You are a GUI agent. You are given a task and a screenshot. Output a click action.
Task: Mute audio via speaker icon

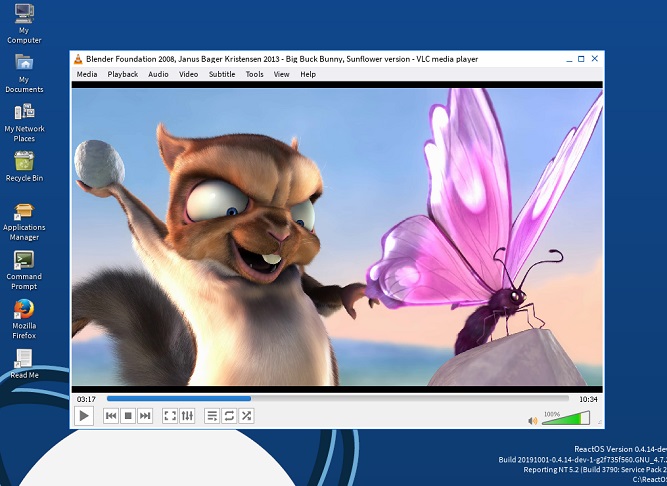click(x=532, y=421)
